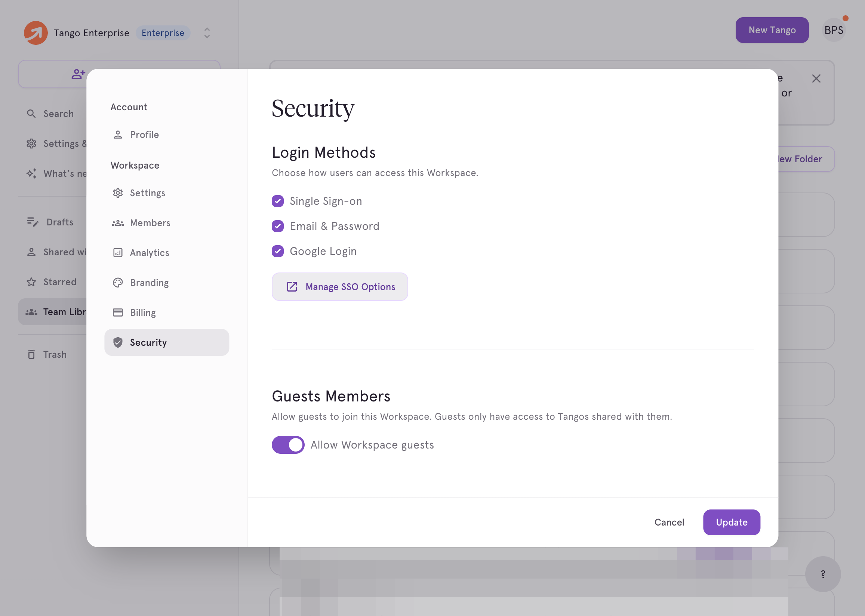Click the Single Sign-on label
The width and height of the screenshot is (865, 616).
[326, 201]
